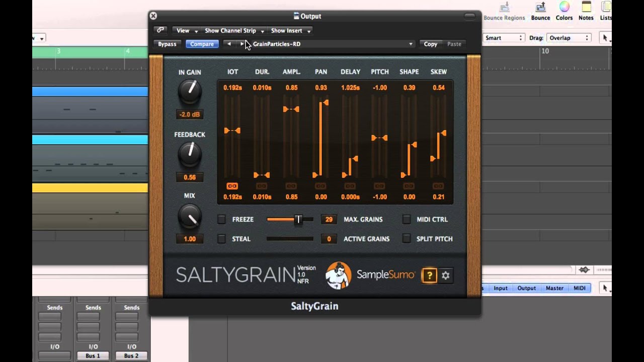Click the lower pointer tool icon near MIDI
Screen dimensions: 644x362
click(x=605, y=288)
